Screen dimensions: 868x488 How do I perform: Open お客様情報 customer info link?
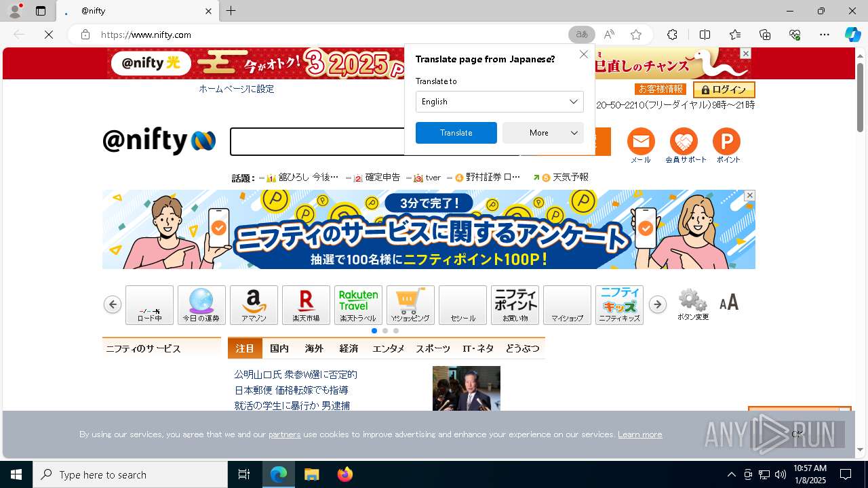click(x=660, y=89)
